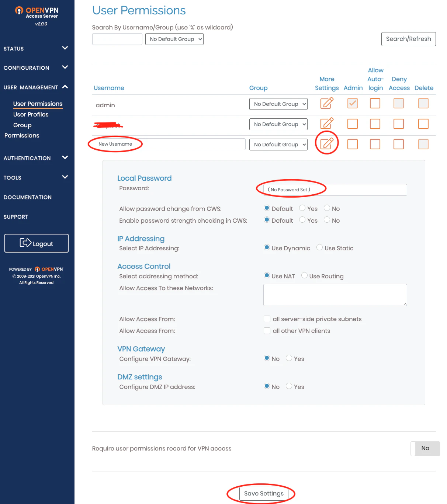The height and width of the screenshot is (504, 447).
Task: Enable Allow Auto-login for new user row
Action: 375,144
